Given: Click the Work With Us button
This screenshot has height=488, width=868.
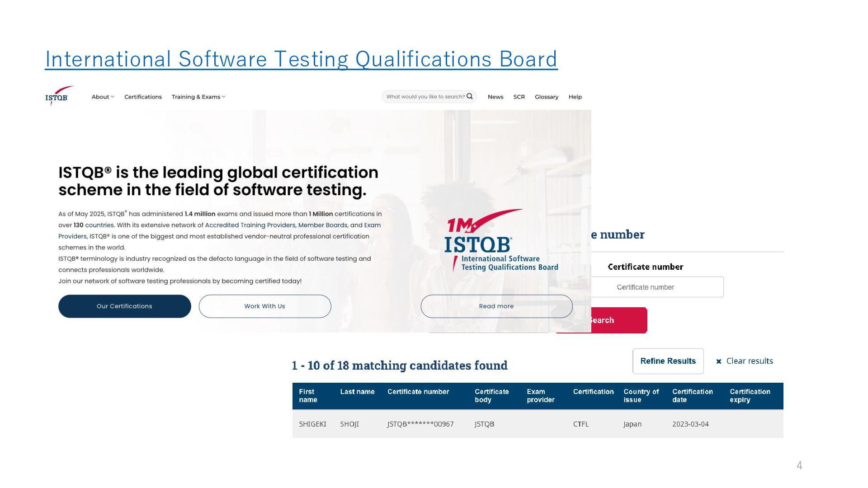Looking at the screenshot, I should point(265,306).
